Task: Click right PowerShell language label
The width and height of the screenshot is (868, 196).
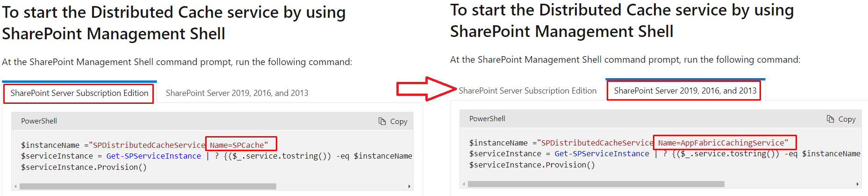Action: [487, 119]
